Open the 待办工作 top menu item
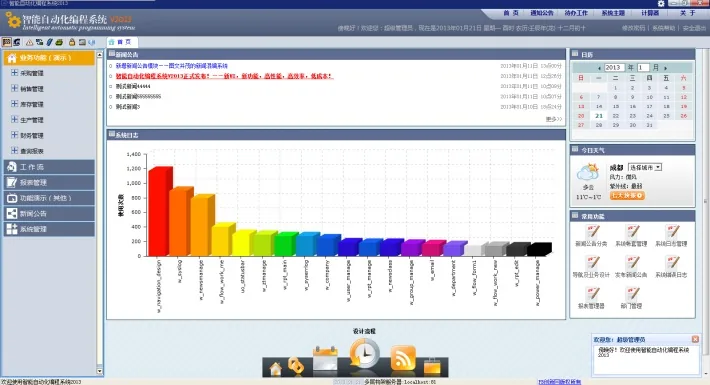Image resolution: width=710 pixels, height=385 pixels. click(576, 13)
